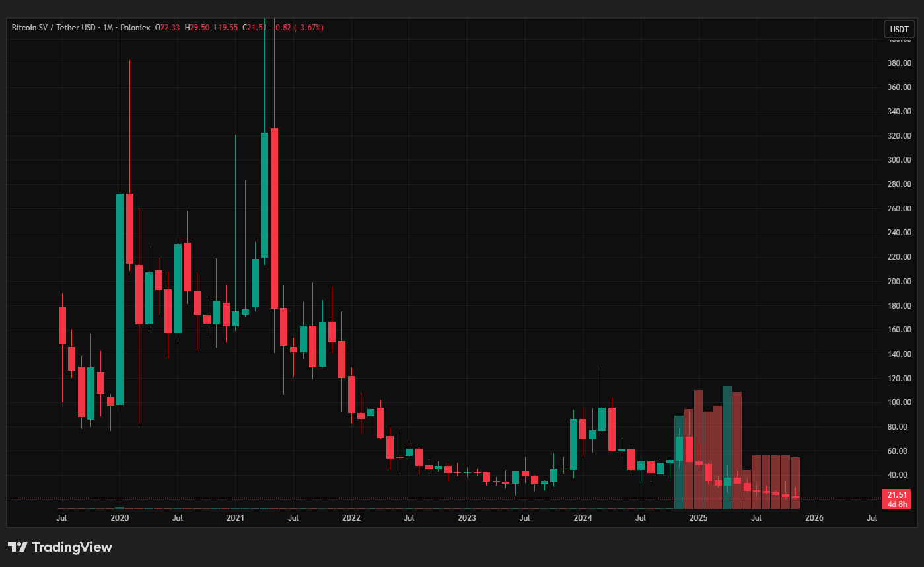The image size is (924, 567).
Task: Open the TradingView wordmark link
Action: pos(72,547)
